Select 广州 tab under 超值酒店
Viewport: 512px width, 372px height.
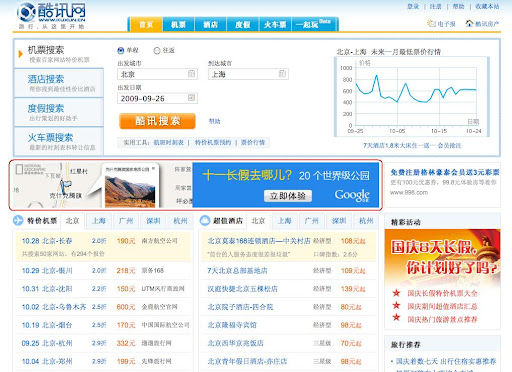coord(312,221)
